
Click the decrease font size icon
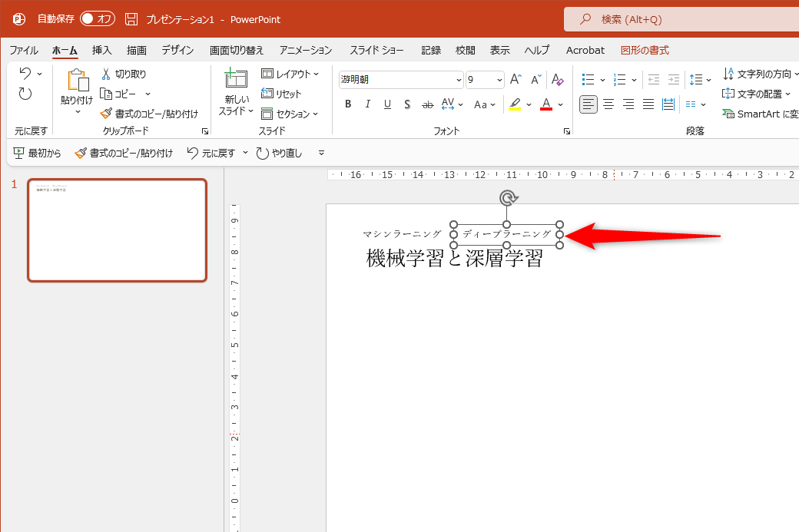point(536,79)
